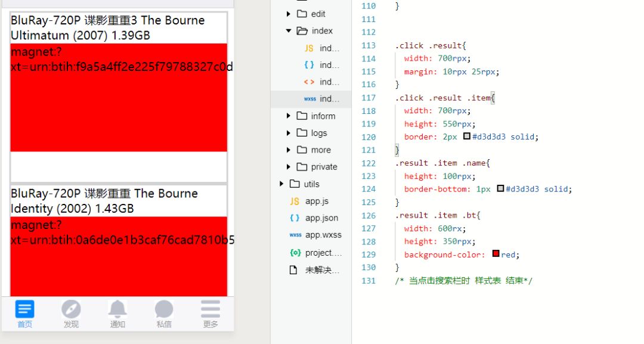Click the utils folder icon
The height and width of the screenshot is (344, 644).
[x=295, y=184]
